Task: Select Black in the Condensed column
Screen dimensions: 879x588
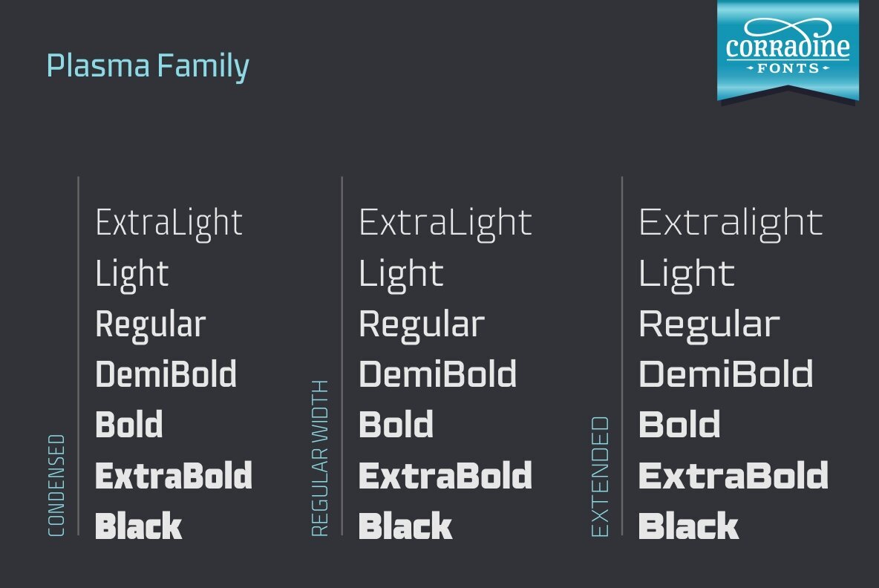Action: pyautogui.click(x=139, y=526)
